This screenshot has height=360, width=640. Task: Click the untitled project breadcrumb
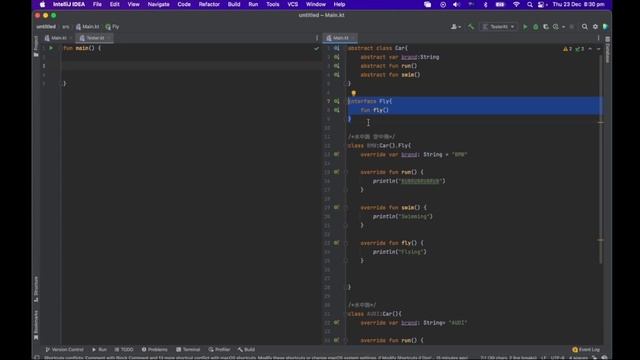pyautogui.click(x=46, y=27)
